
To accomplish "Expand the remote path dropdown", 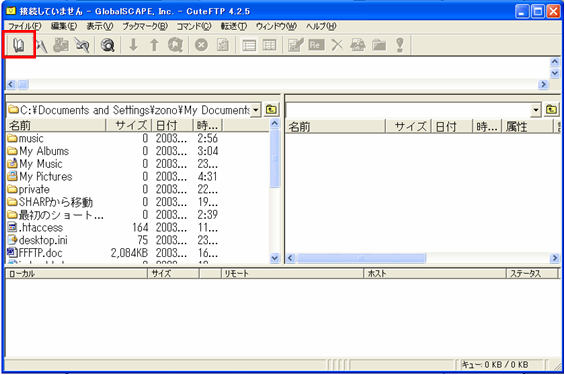I will [536, 110].
